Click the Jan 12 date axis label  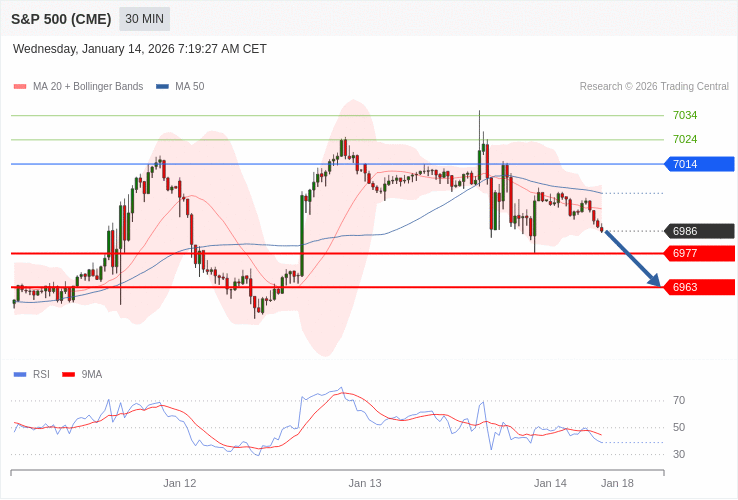coord(180,484)
